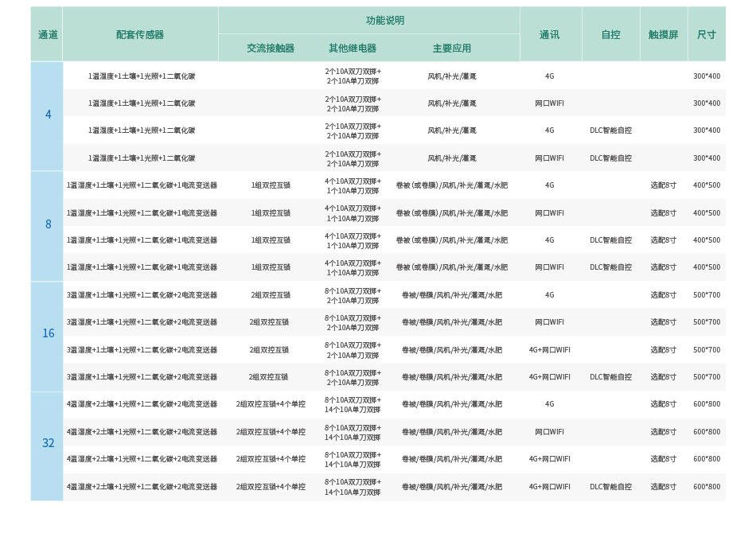Select a 4G+网口WIFI cell in channel 32 group
Screen dimensions: 756x545
tap(550, 459)
